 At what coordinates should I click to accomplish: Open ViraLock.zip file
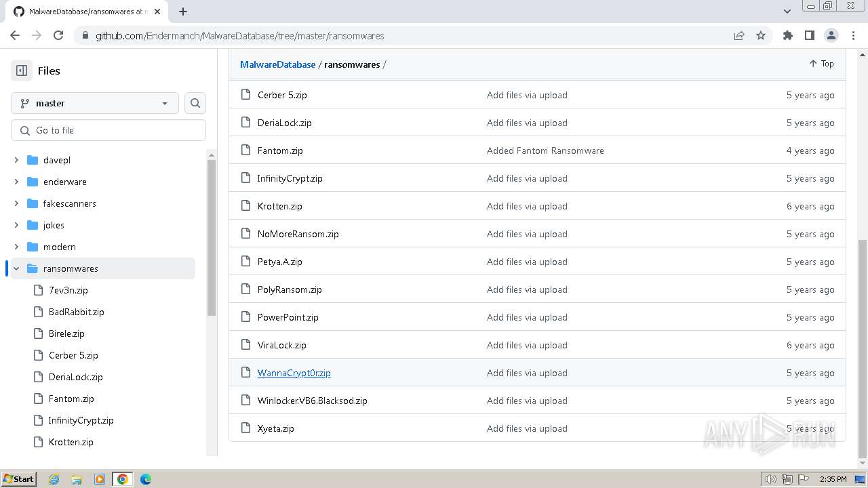[281, 345]
